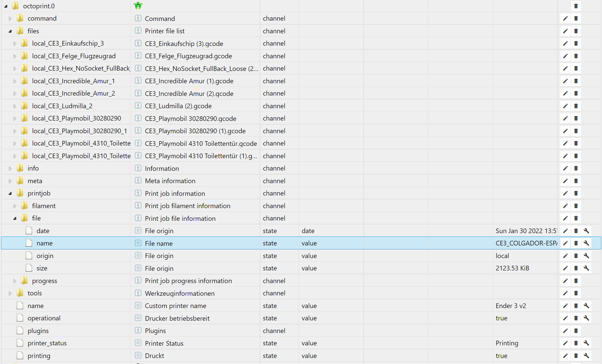
Task: Select local_CE3_Playmobil_30280290_1 folder row
Action: point(301,131)
